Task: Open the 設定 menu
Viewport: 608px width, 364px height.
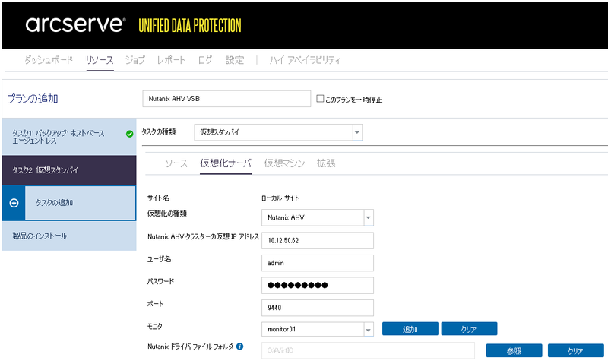Action: [235, 60]
